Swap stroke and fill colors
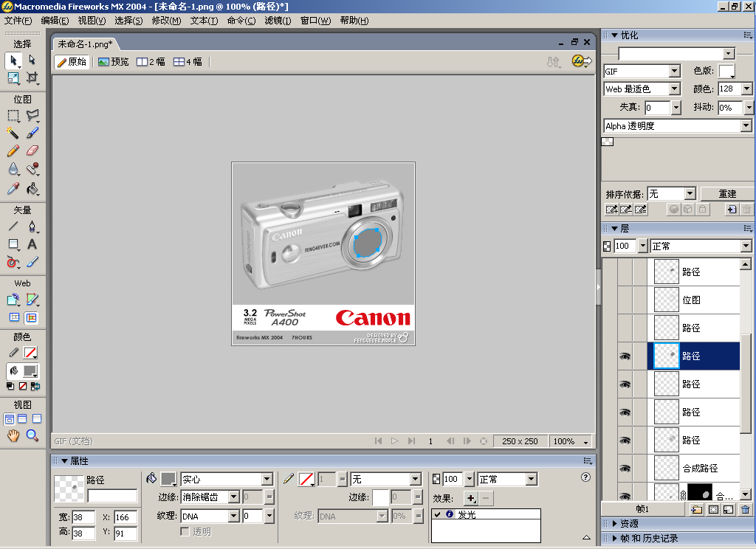The image size is (756, 549). point(35,386)
